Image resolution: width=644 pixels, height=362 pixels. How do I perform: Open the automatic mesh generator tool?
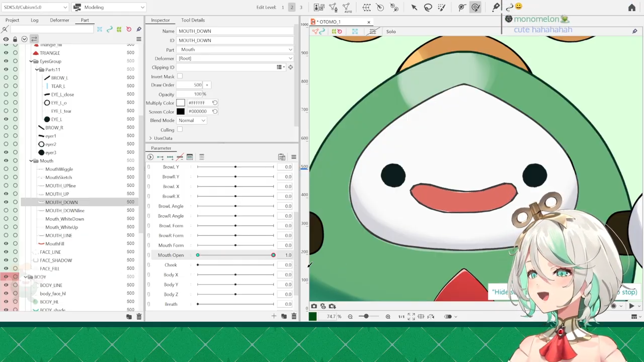tap(347, 7)
